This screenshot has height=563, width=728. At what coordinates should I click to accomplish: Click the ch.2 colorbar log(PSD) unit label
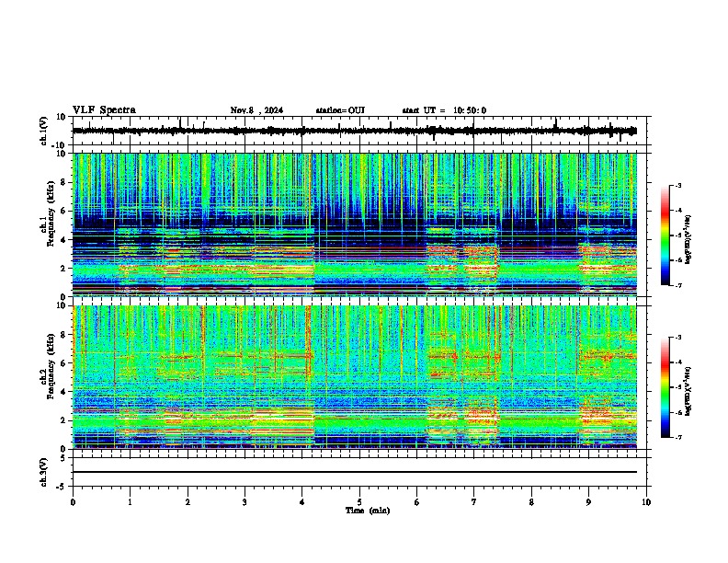tap(688, 390)
